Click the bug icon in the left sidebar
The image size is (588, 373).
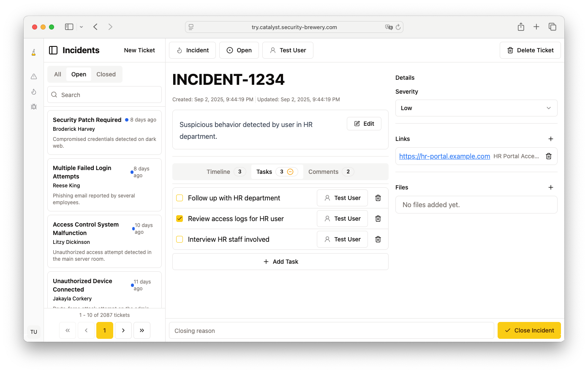[x=33, y=107]
